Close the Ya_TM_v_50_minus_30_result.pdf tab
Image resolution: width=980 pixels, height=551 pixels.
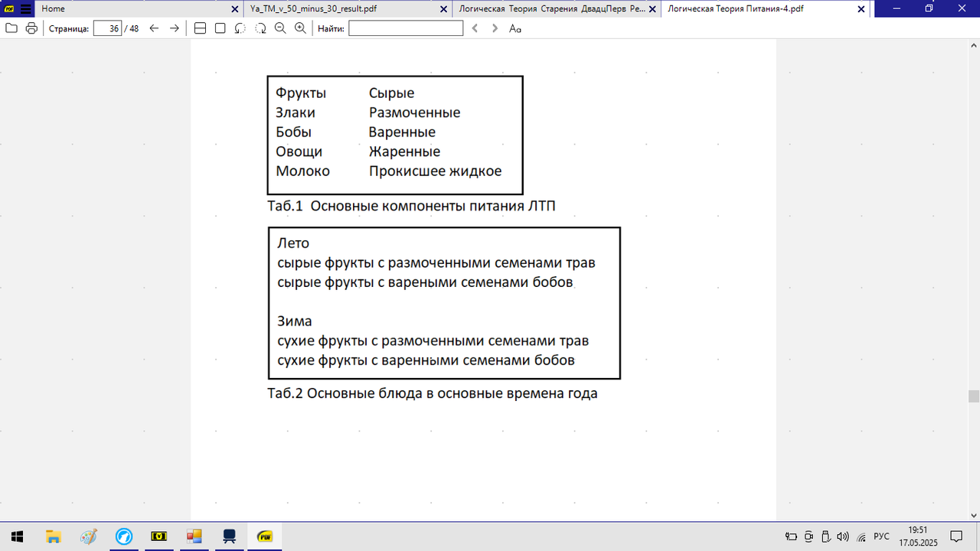445,9
